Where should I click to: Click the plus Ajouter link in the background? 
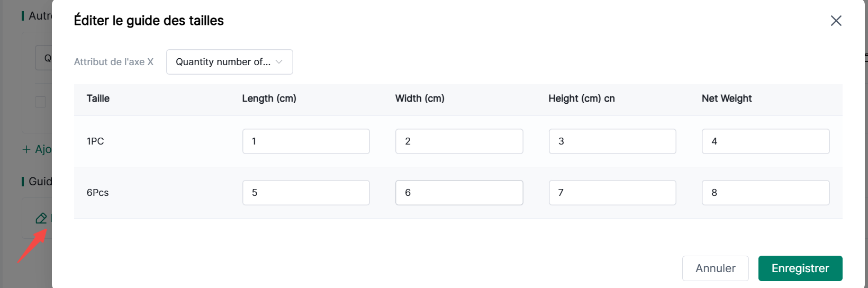[37, 149]
